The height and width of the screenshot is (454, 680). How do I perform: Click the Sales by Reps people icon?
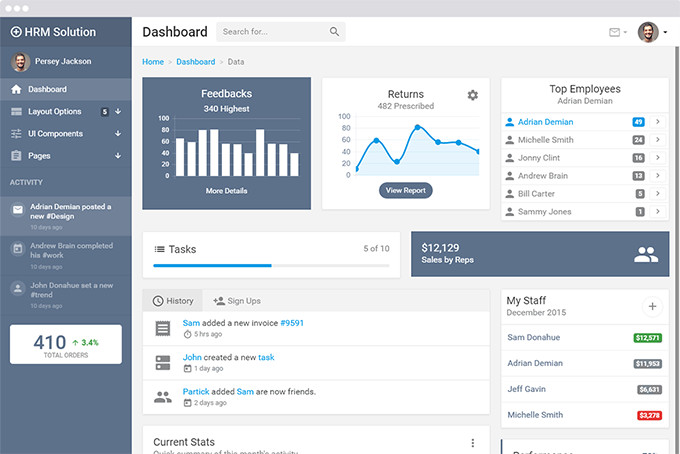click(646, 254)
